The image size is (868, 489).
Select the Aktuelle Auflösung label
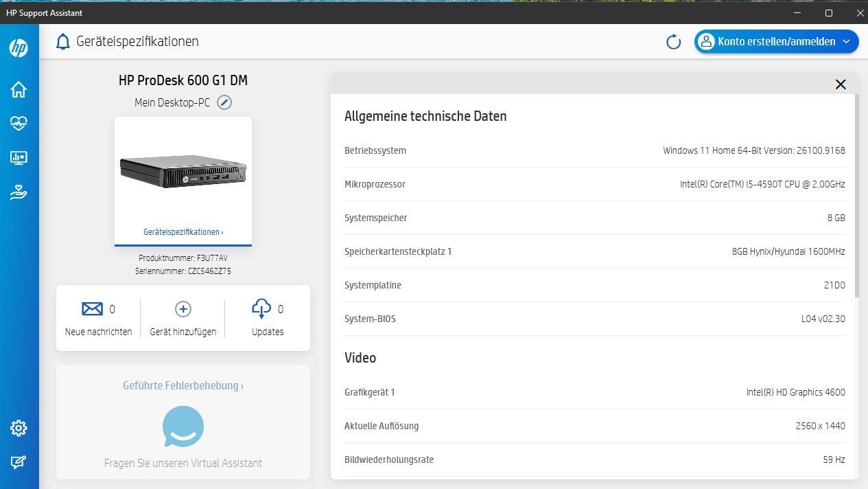pos(382,426)
